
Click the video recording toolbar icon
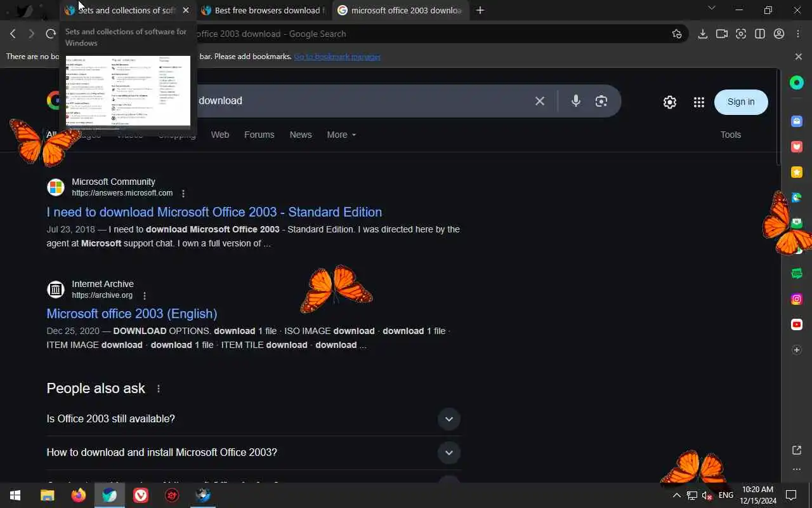721,34
